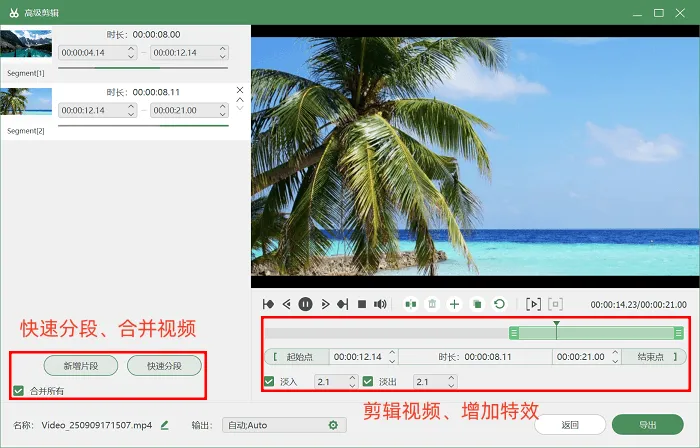The height and width of the screenshot is (448, 700).
Task: Click the 返回 button
Action: click(x=570, y=425)
